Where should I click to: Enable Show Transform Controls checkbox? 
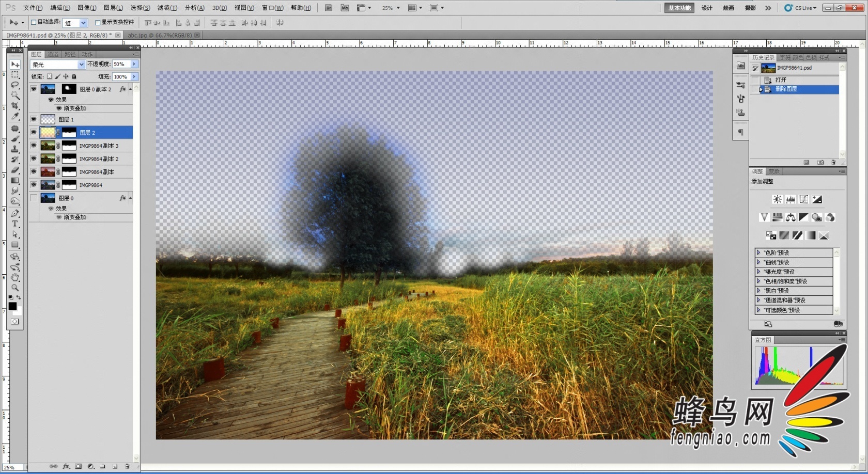[98, 22]
